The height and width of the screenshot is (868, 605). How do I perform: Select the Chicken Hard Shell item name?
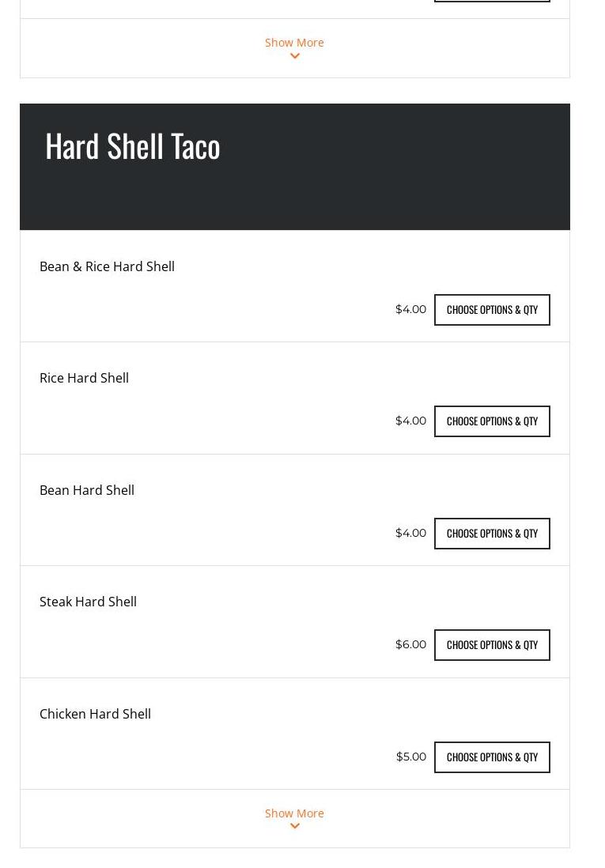[x=95, y=714]
